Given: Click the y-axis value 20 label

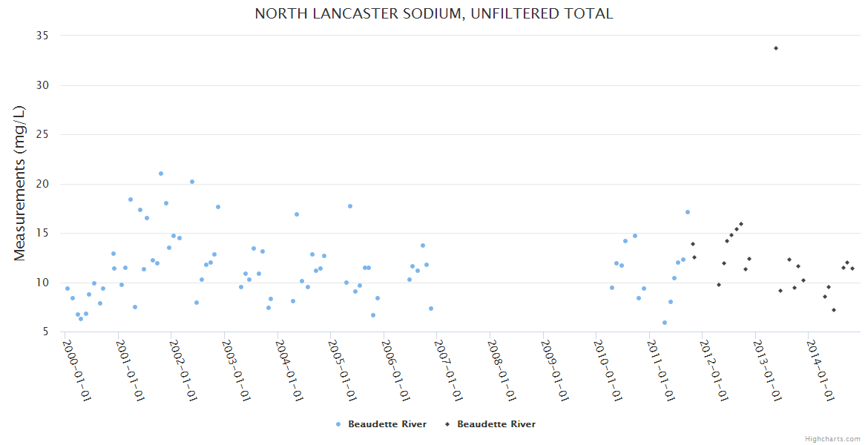Looking at the screenshot, I should (x=42, y=184).
